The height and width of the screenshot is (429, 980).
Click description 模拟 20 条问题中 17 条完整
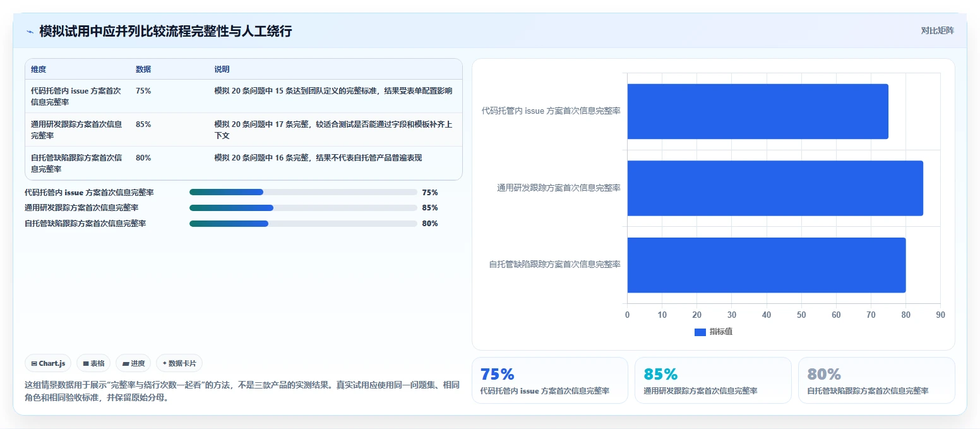[x=333, y=130]
